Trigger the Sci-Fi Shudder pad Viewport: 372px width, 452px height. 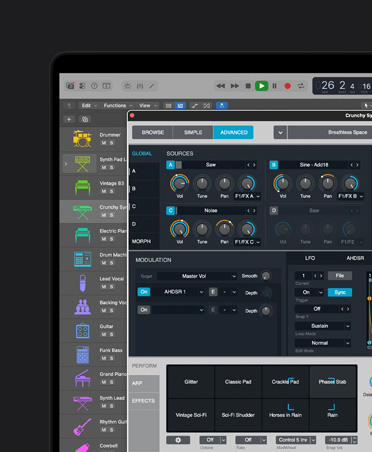(x=238, y=415)
